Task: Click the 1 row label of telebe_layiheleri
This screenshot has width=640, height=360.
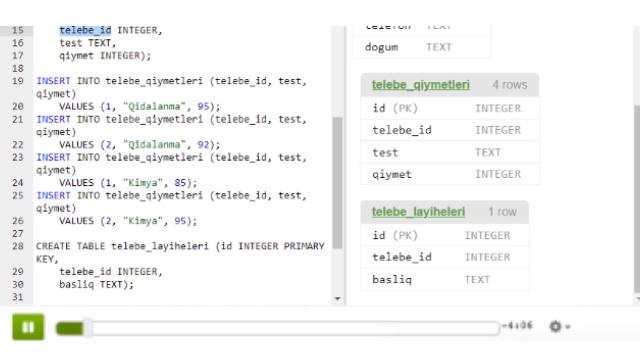Action: [502, 212]
